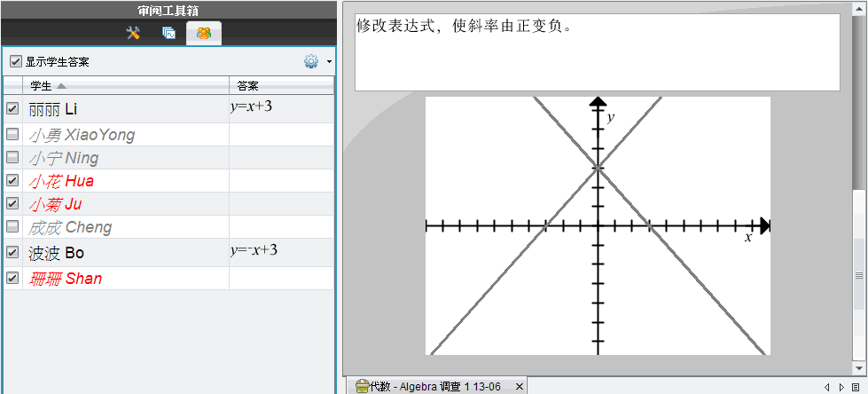This screenshot has width=868, height=394.
Task: Select the students group icon tab
Action: pos(204,34)
